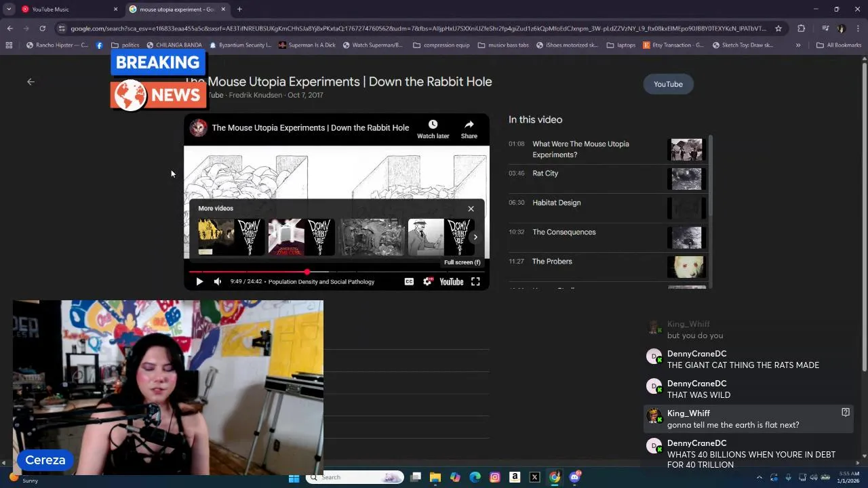Viewport: 868px width, 488px height.
Task: Click DennyCraneDC's 'THAT WAS WILD' message
Action: (698, 395)
